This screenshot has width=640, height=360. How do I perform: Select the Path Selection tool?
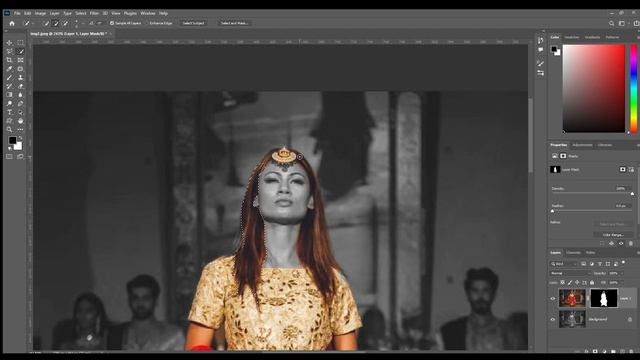(x=20, y=112)
